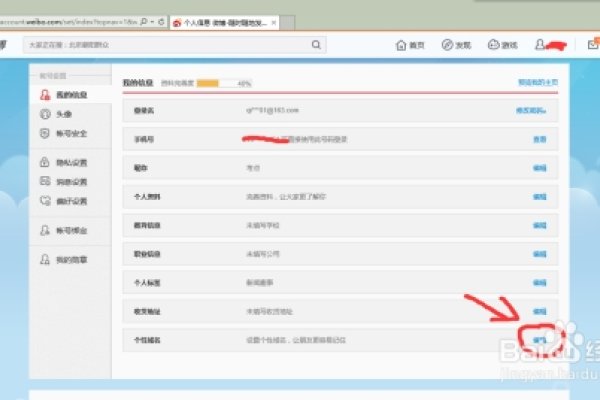Open 消息设置 icon in sidebar
The height and width of the screenshot is (400, 600).
(x=45, y=181)
